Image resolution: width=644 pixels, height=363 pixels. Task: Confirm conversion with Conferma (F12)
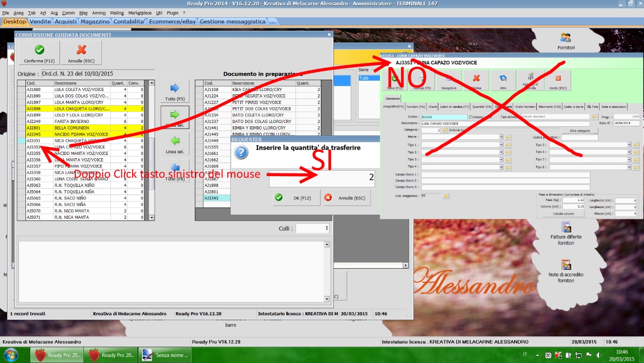40,53
